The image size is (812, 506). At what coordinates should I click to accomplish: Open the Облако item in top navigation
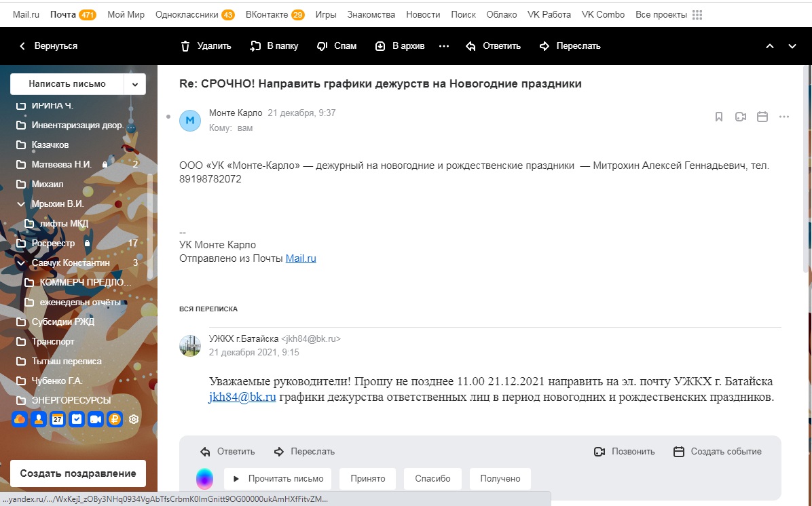click(x=501, y=14)
